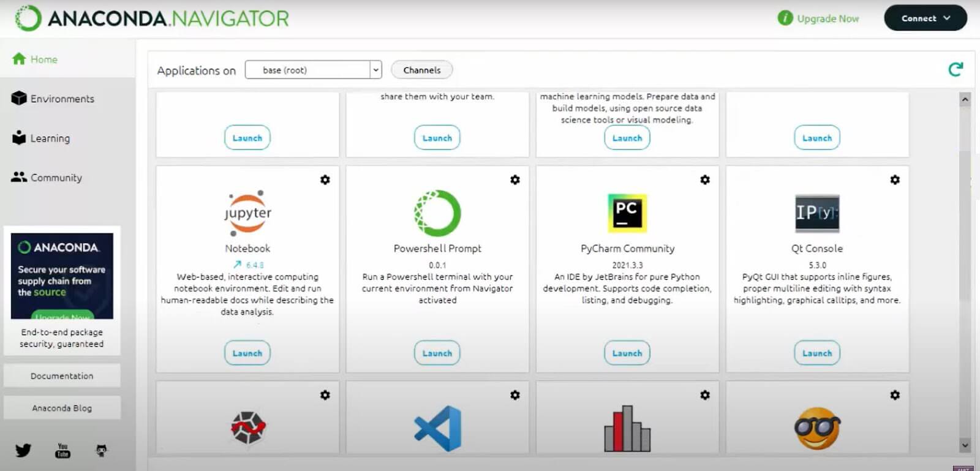
Task: Refresh the applications list
Action: point(956,69)
